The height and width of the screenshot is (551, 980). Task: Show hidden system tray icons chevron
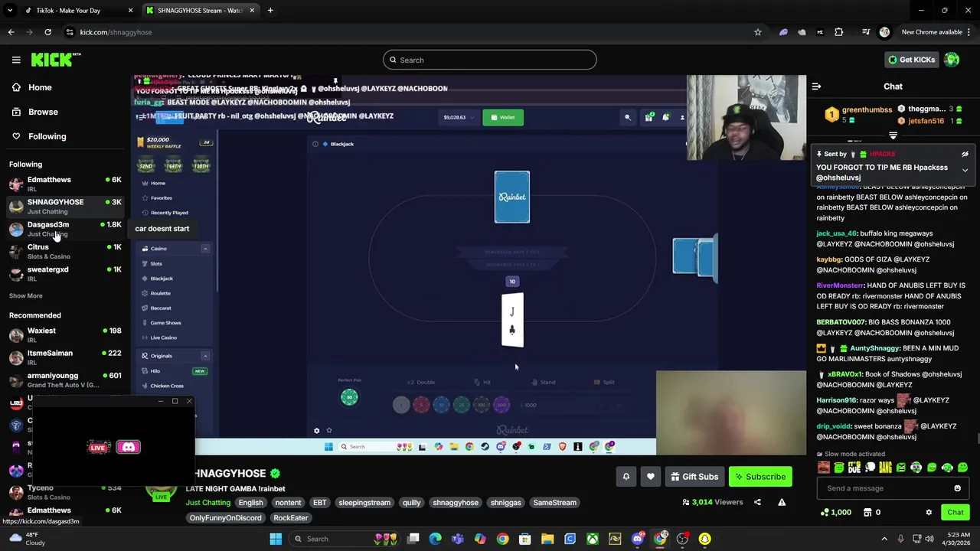pyautogui.click(x=884, y=539)
